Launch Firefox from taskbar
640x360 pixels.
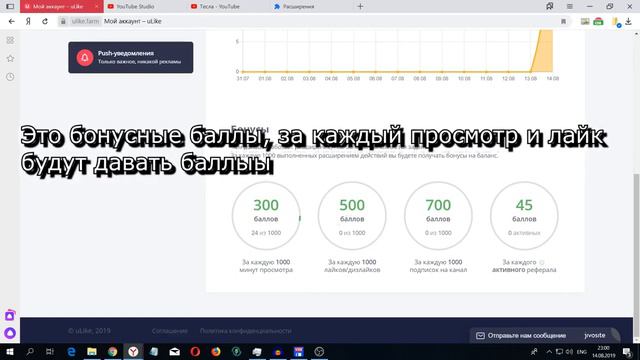click(216, 351)
